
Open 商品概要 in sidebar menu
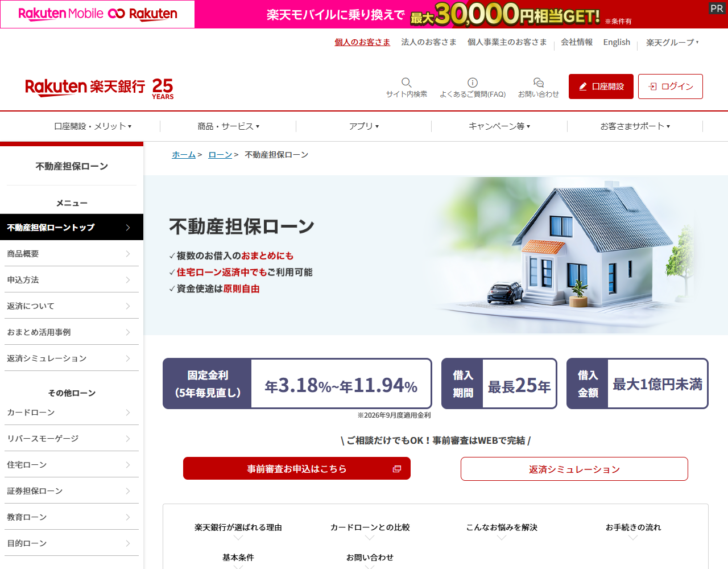[x=72, y=253]
